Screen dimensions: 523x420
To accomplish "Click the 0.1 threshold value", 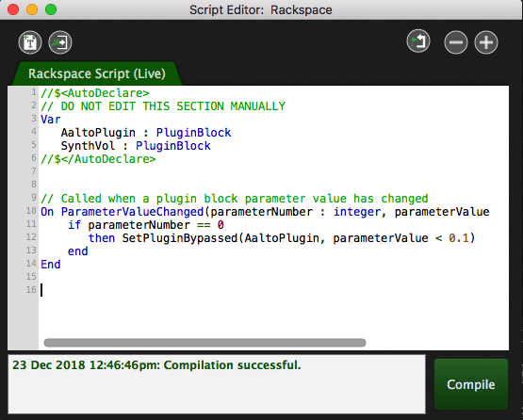I will pos(459,238).
